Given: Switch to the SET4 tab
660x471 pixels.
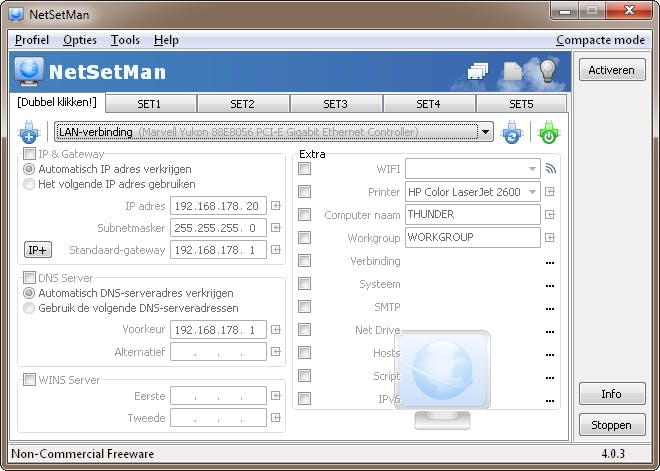Looking at the screenshot, I should tap(429, 104).
